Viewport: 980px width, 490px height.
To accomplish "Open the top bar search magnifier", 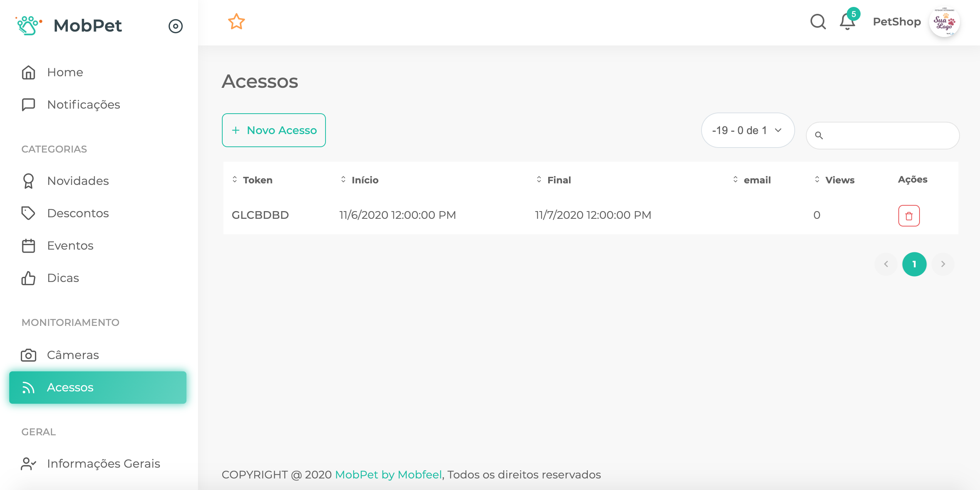I will tap(818, 22).
